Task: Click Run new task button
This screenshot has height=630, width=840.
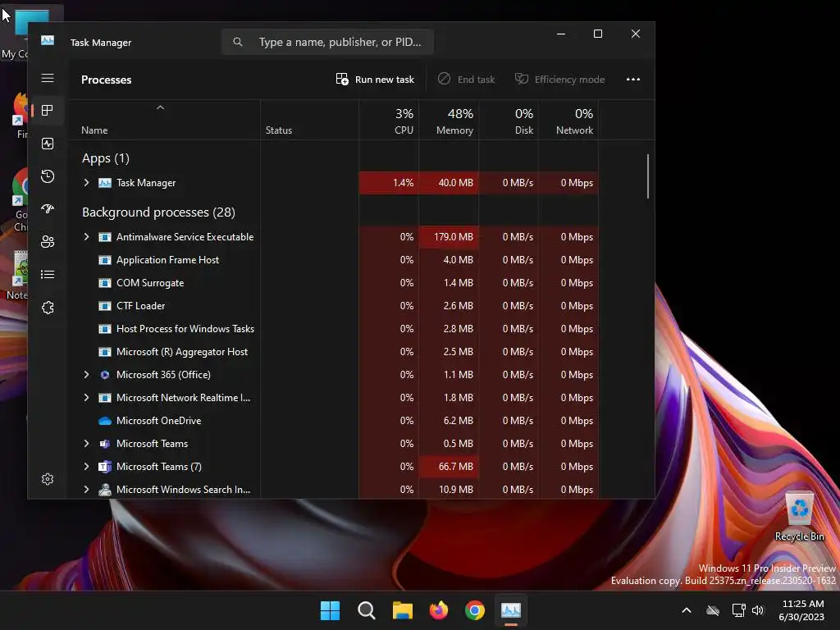Action: tap(375, 80)
